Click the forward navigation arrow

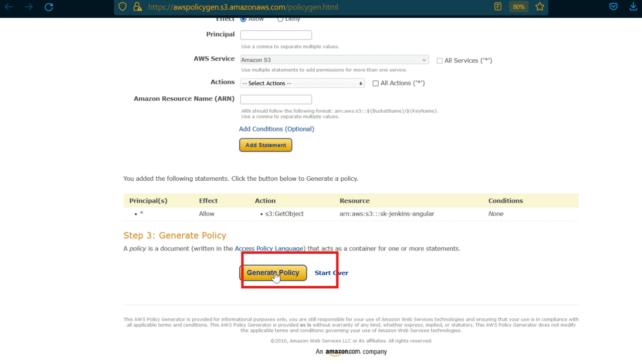[28, 7]
